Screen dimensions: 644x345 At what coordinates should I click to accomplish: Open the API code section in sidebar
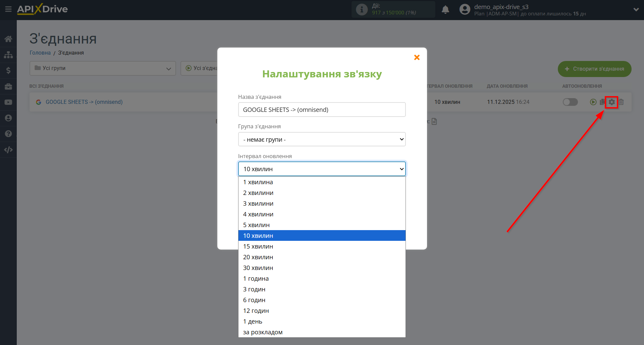pyautogui.click(x=8, y=150)
